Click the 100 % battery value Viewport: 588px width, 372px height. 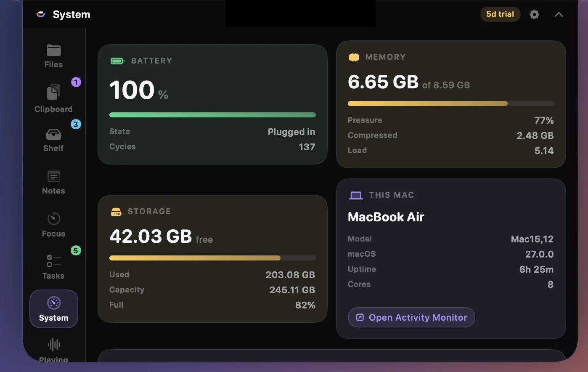(139, 90)
